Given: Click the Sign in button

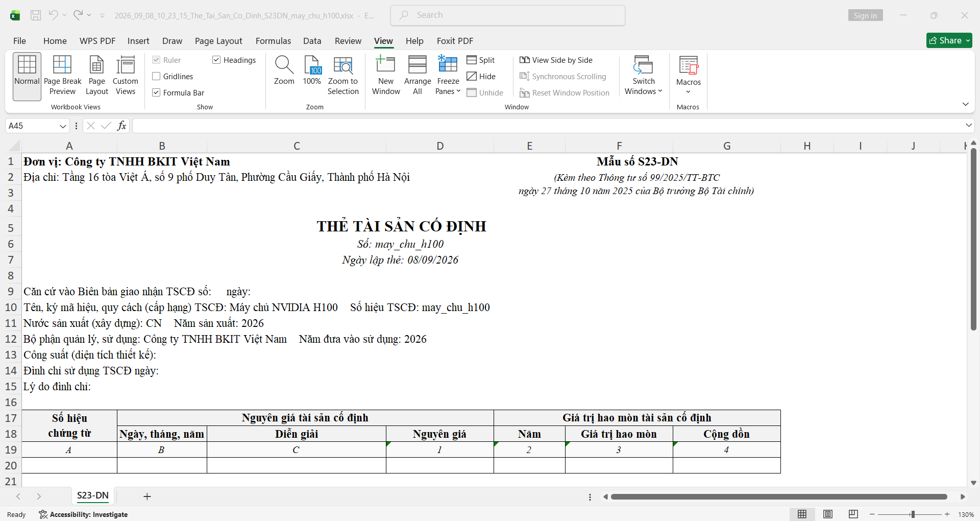Looking at the screenshot, I should [x=865, y=15].
